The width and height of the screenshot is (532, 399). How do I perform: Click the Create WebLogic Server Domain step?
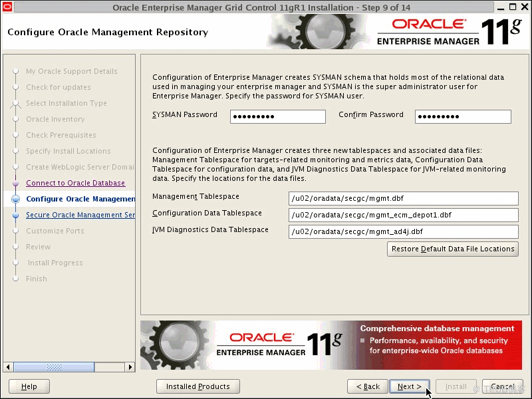[80, 167]
